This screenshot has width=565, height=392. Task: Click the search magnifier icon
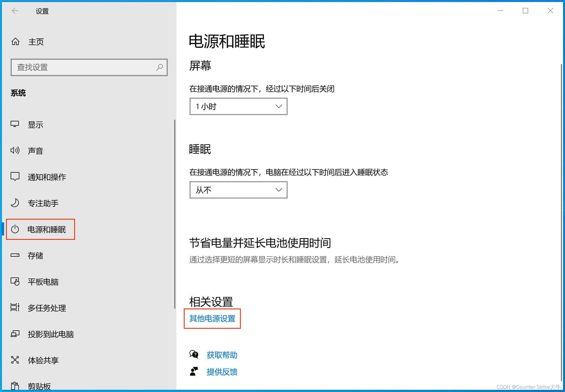160,67
